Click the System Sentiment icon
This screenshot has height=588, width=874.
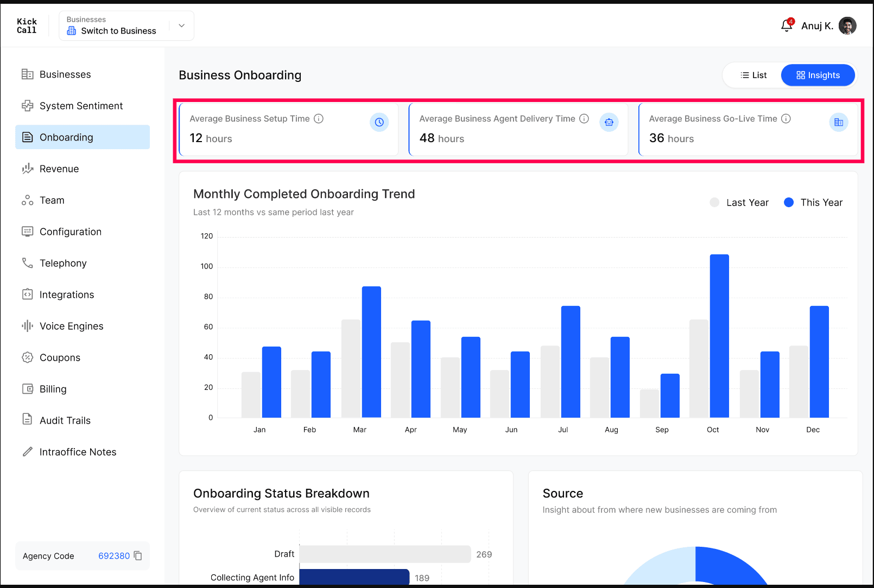[x=27, y=106]
